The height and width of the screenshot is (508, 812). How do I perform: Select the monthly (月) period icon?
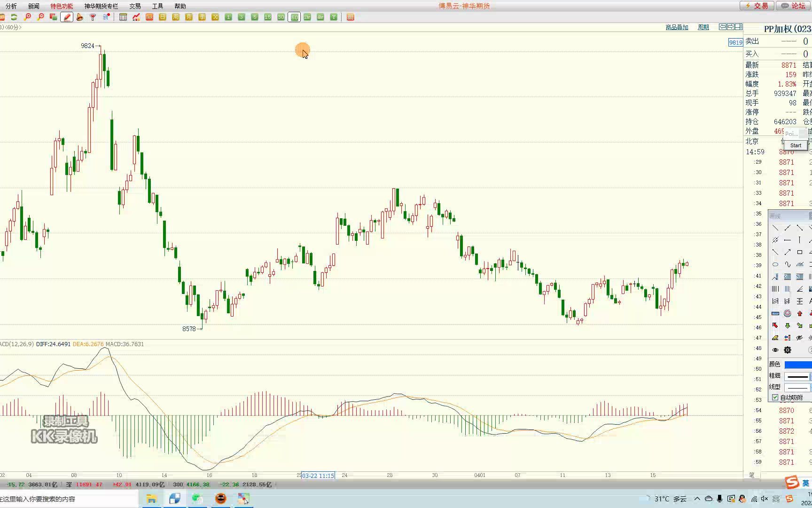click(189, 17)
